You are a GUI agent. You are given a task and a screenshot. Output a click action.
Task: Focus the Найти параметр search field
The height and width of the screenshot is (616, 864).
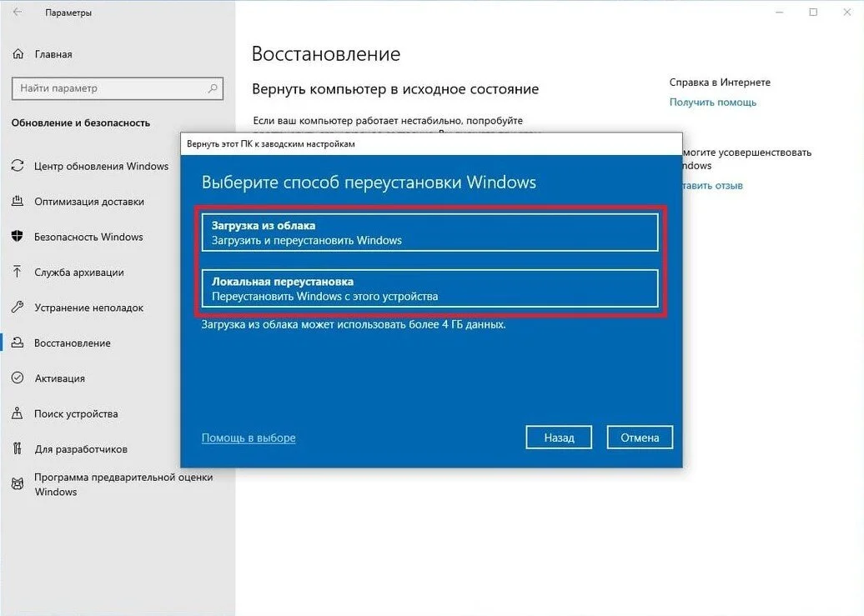pyautogui.click(x=117, y=88)
